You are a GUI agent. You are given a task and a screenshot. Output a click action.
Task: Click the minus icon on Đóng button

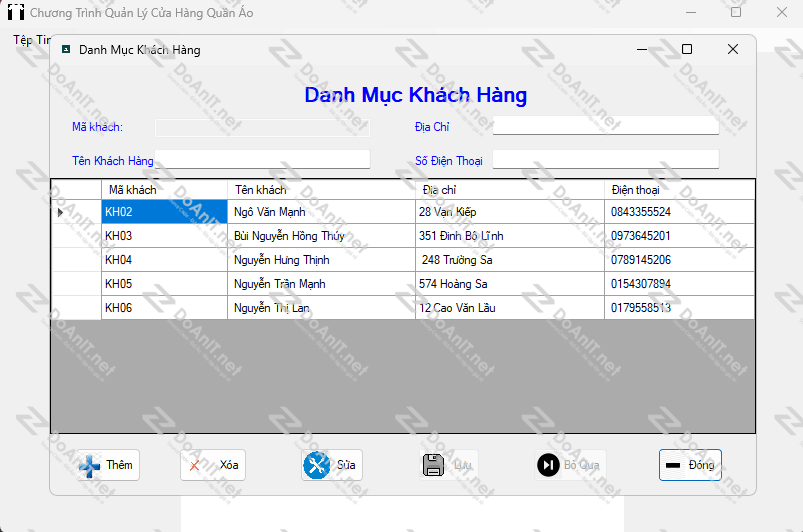(672, 465)
